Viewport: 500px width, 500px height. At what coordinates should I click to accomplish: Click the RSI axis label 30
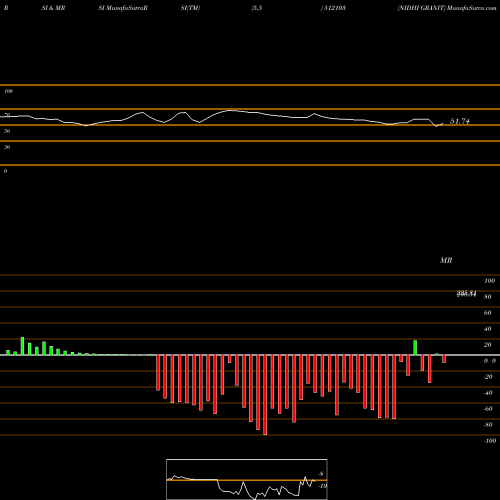click(7, 147)
